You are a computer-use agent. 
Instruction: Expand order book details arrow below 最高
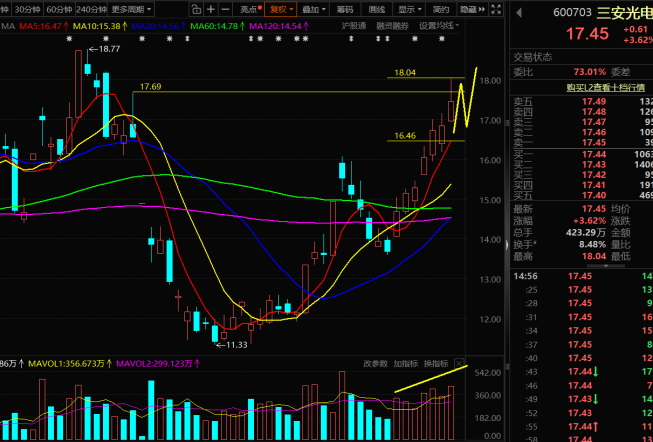pos(606,266)
